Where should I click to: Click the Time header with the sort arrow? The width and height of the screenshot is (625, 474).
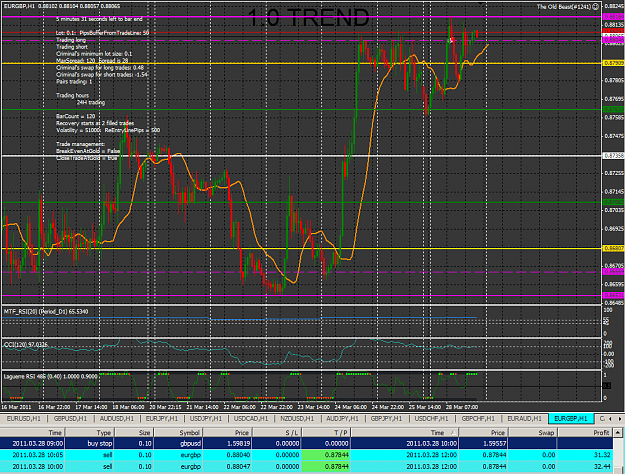tap(405, 433)
